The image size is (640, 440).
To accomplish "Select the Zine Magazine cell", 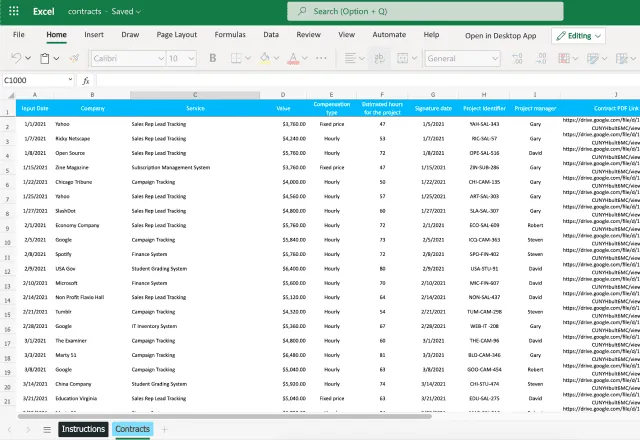I will pos(92,167).
